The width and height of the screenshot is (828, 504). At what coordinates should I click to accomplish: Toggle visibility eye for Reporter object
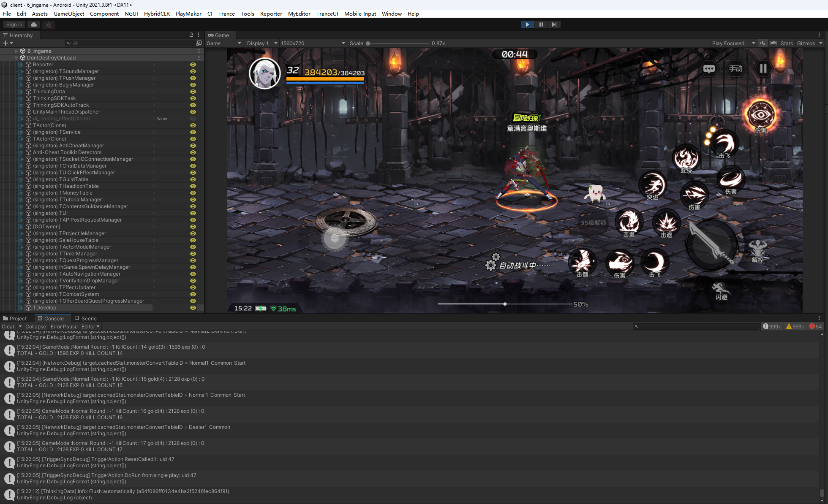[x=193, y=65]
